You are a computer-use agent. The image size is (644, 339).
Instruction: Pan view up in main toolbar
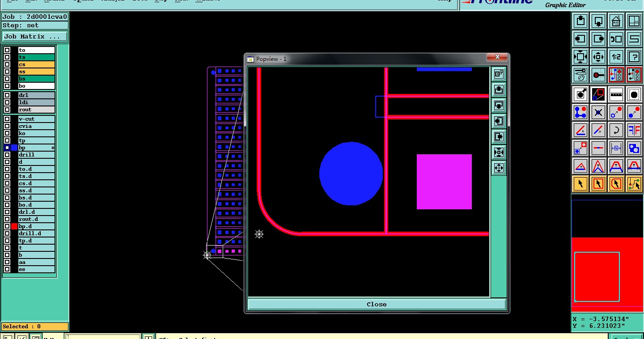tap(580, 21)
